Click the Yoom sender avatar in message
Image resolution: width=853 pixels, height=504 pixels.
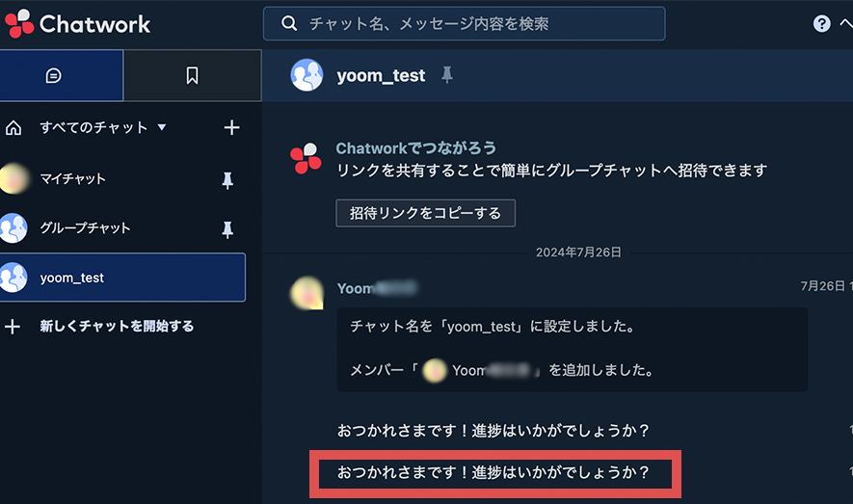(x=307, y=293)
